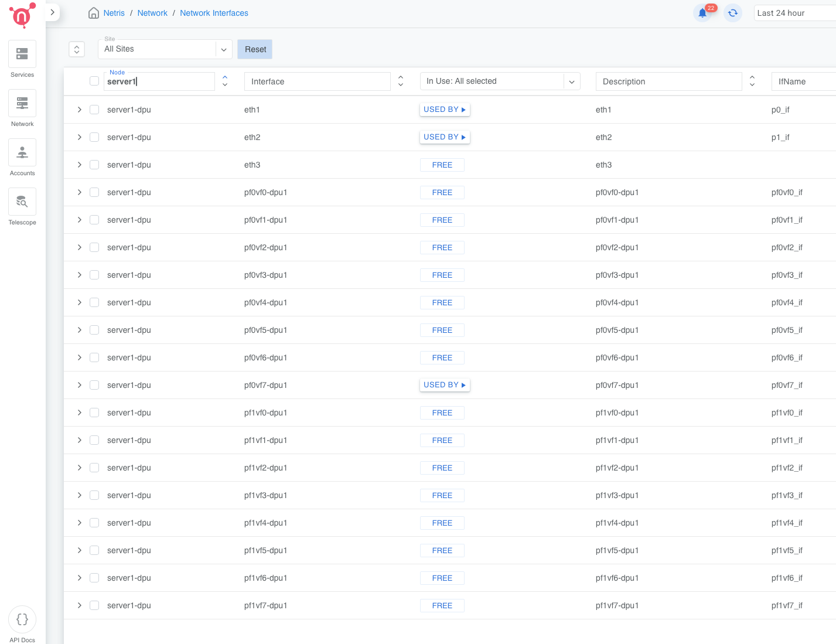Open the Last 24 hour dropdown
This screenshot has height=644, width=836.
(795, 13)
